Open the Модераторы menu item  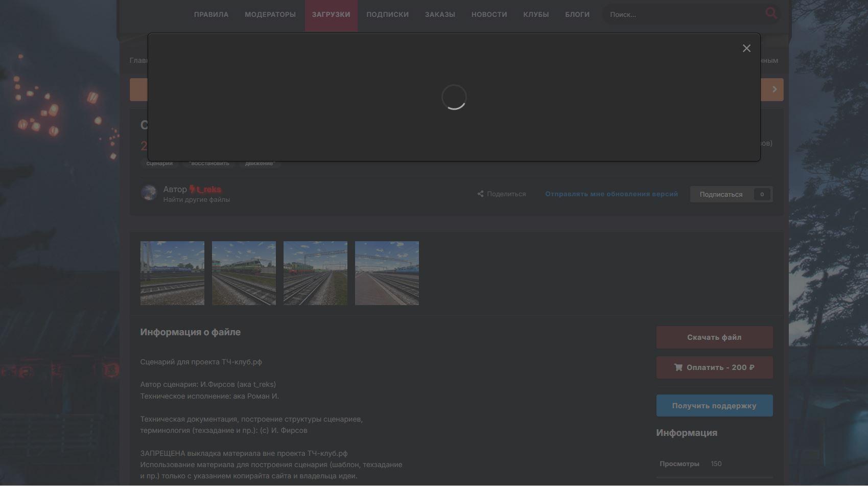270,15
